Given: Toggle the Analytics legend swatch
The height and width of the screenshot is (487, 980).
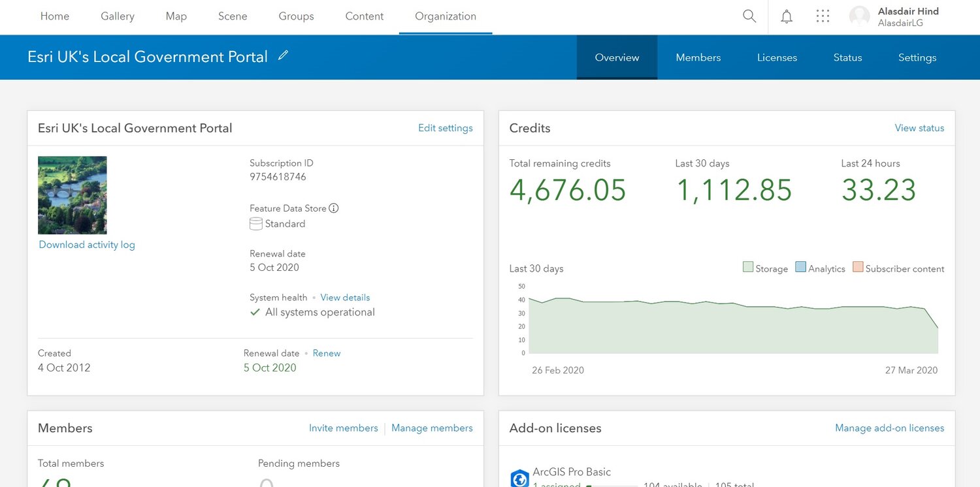Looking at the screenshot, I should pos(800,267).
